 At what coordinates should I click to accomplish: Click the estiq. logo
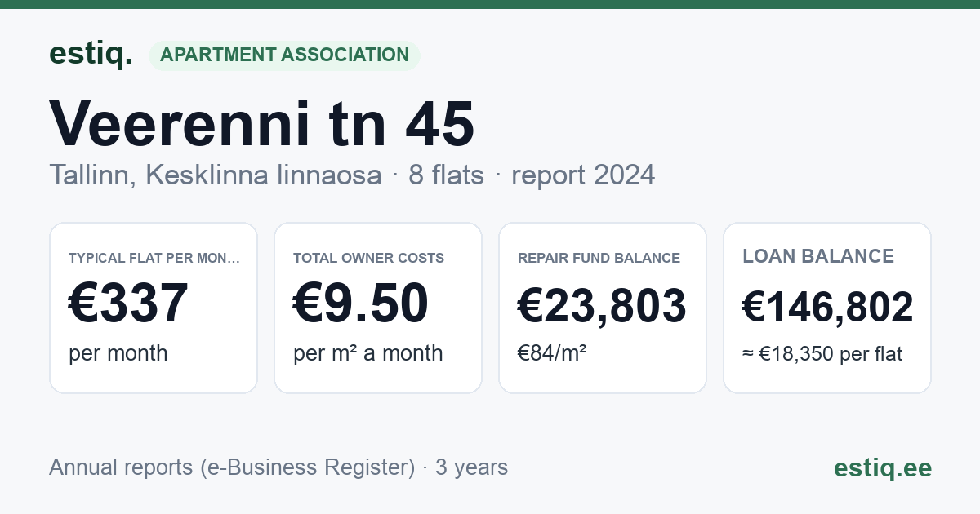pyautogui.click(x=91, y=54)
